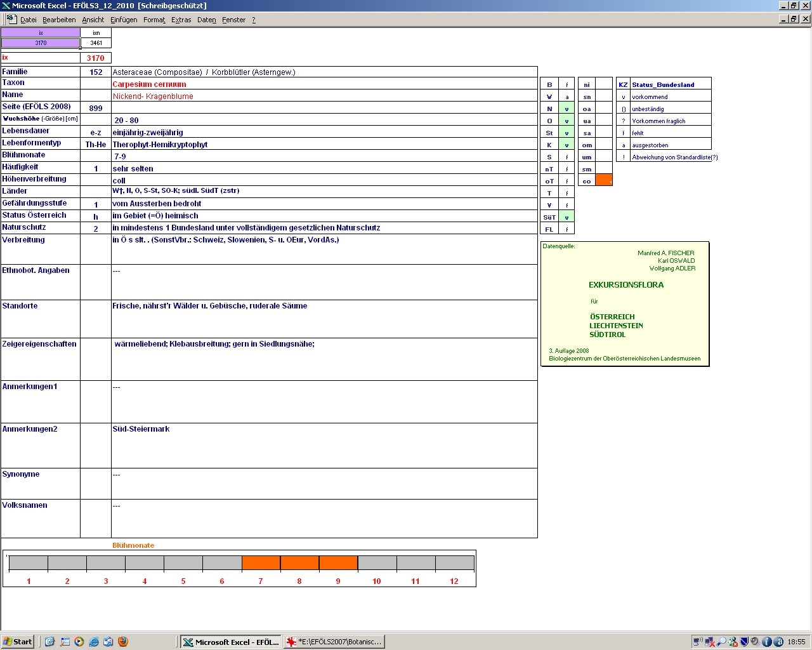This screenshot has height=650, width=812.
Task: Click the security shield tray icon
Action: 745,642
